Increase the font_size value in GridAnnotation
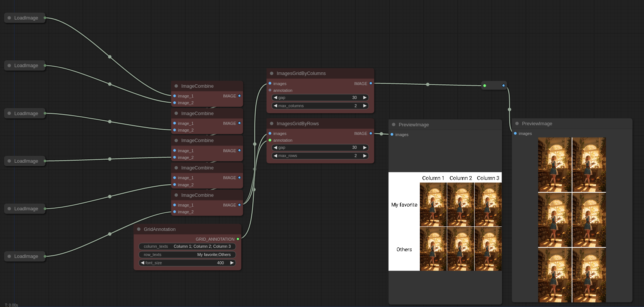This screenshot has height=307, width=644. [x=232, y=263]
